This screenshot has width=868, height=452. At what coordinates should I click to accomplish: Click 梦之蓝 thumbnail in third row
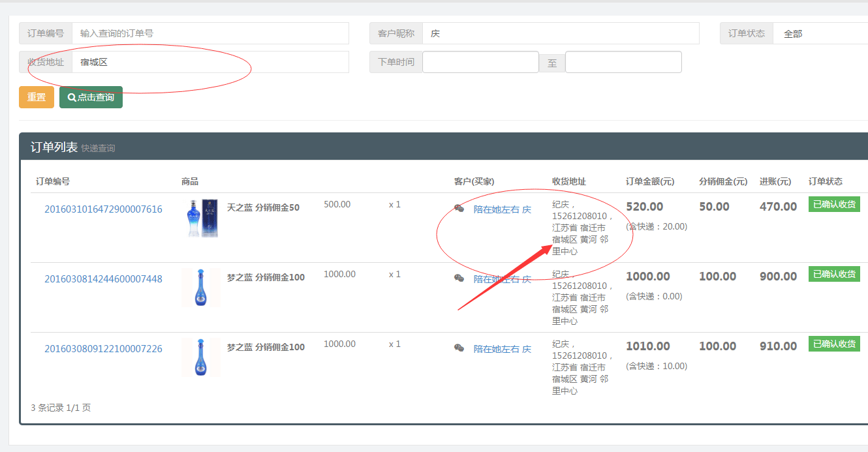pyautogui.click(x=201, y=357)
